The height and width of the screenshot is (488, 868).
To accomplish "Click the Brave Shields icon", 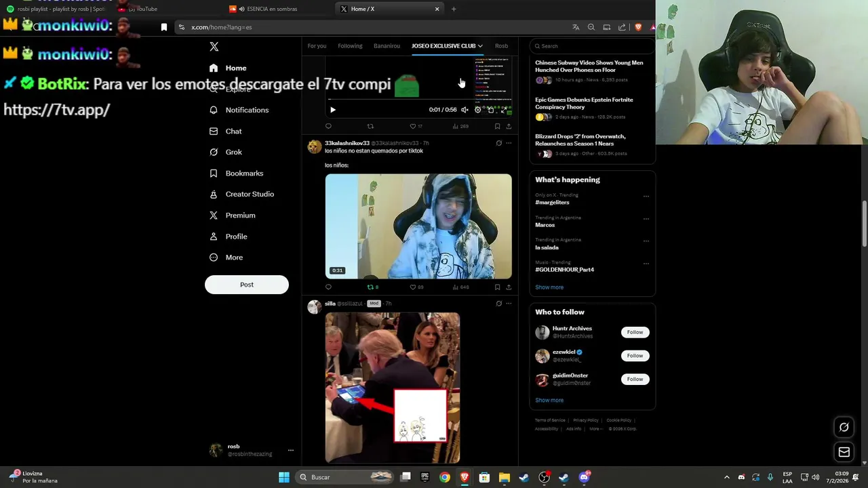I will click(638, 27).
